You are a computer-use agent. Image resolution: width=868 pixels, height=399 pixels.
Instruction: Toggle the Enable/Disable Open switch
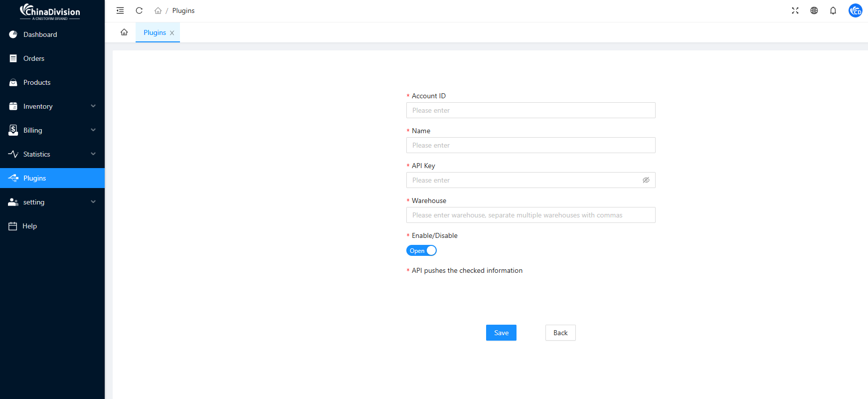point(421,251)
